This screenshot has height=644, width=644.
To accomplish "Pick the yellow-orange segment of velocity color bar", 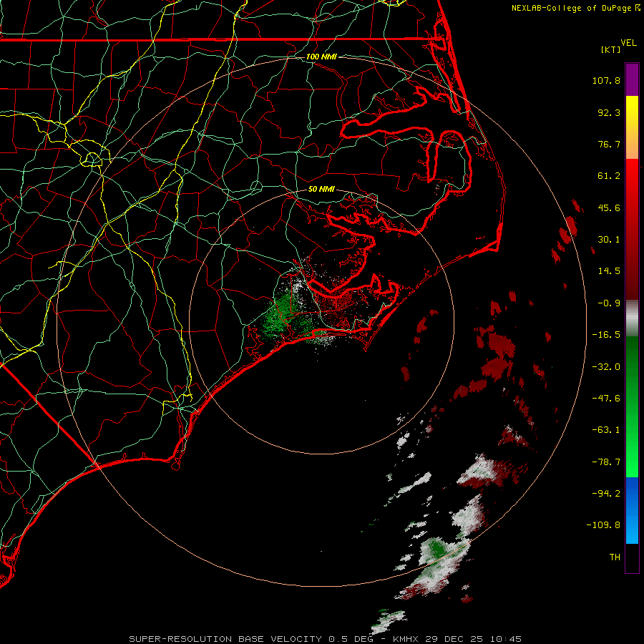I will 632,127.
